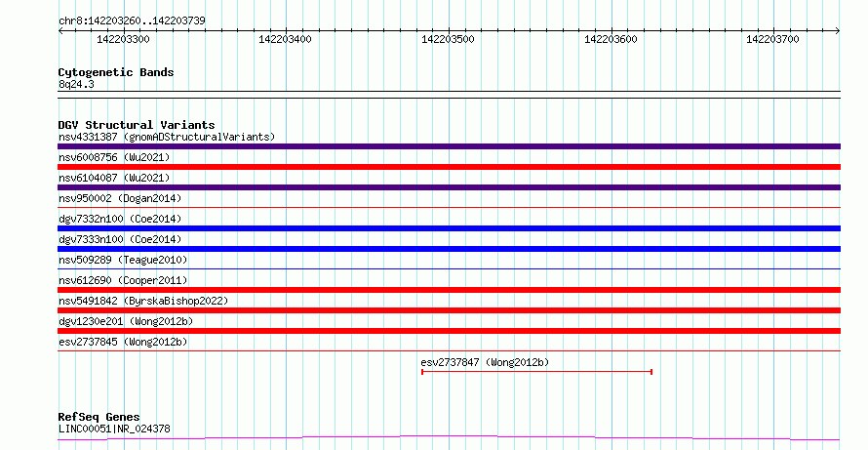This screenshot has height=450, width=868.
Task: Click the blue bar for dgv7333n100
Action: [x=449, y=249]
